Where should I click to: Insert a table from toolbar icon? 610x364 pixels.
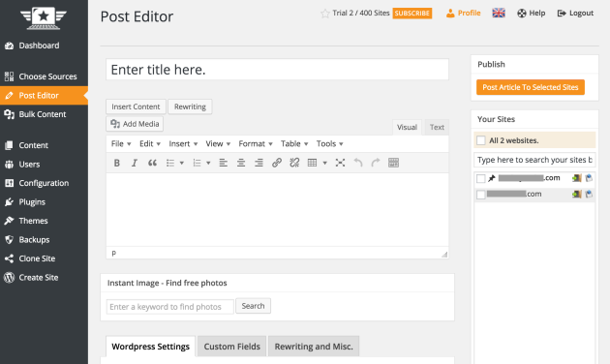[x=312, y=163]
